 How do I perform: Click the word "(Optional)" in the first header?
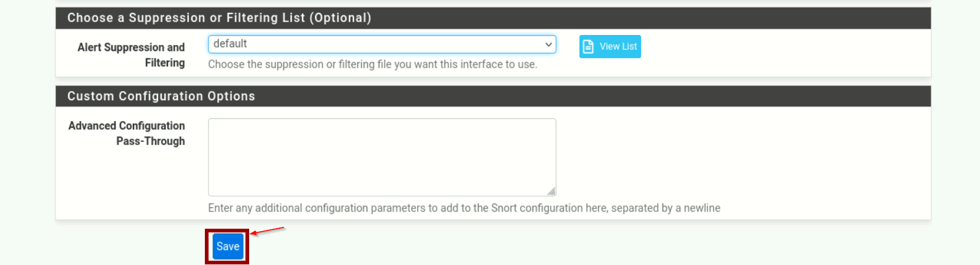(x=340, y=18)
